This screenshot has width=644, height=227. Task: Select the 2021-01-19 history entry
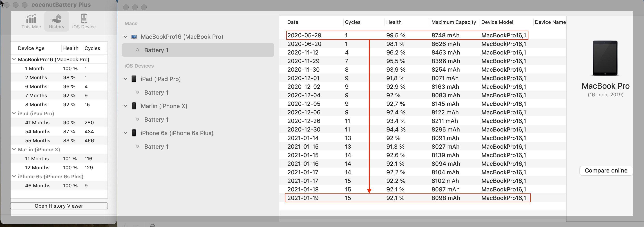click(x=423, y=198)
